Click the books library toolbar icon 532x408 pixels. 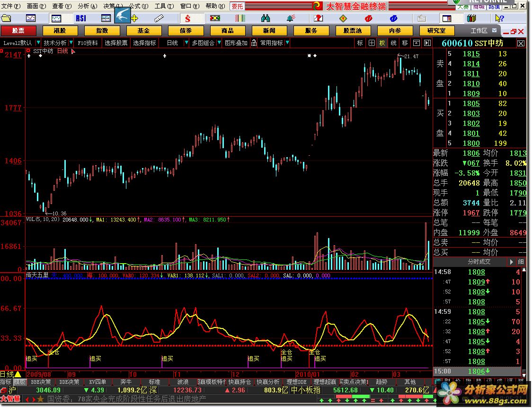tap(471, 18)
